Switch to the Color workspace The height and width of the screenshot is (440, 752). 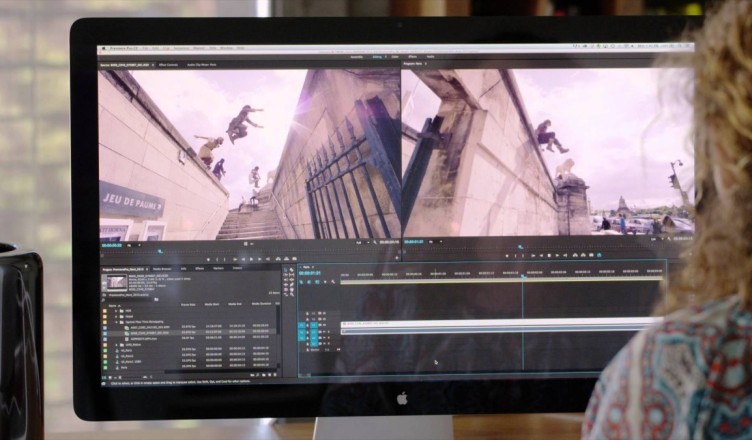coord(394,57)
